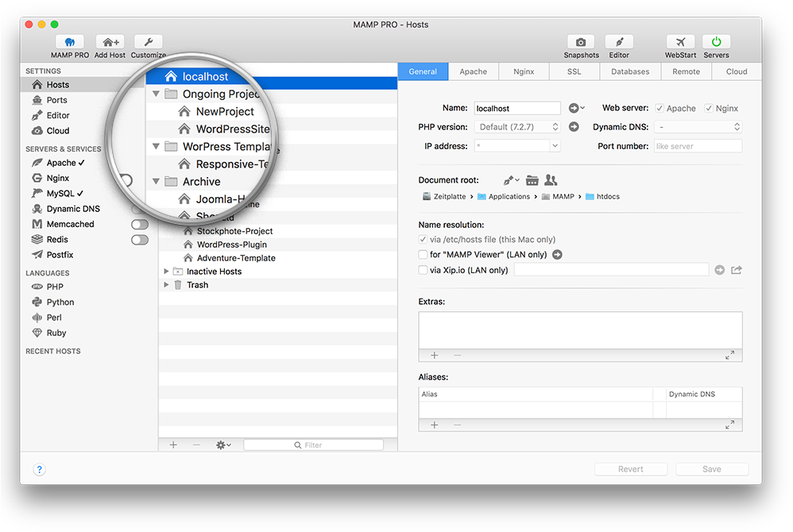Screen dimensions: 793x532
Task: Switch to the Databases tab
Action: 630,71
